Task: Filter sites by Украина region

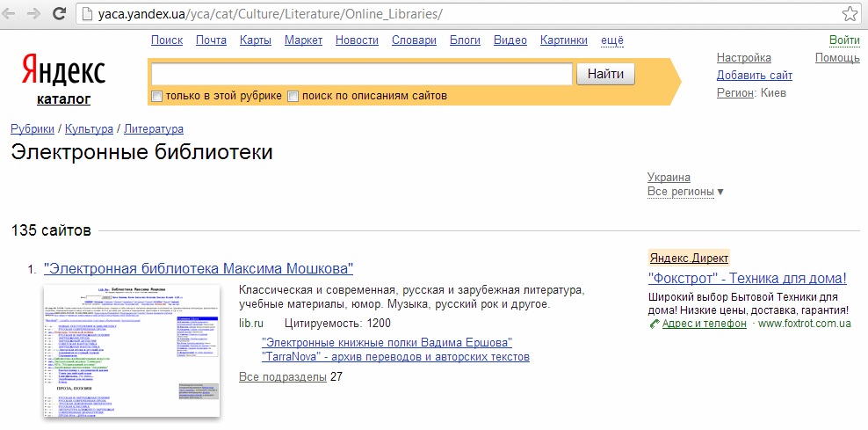Action: pyautogui.click(x=669, y=178)
